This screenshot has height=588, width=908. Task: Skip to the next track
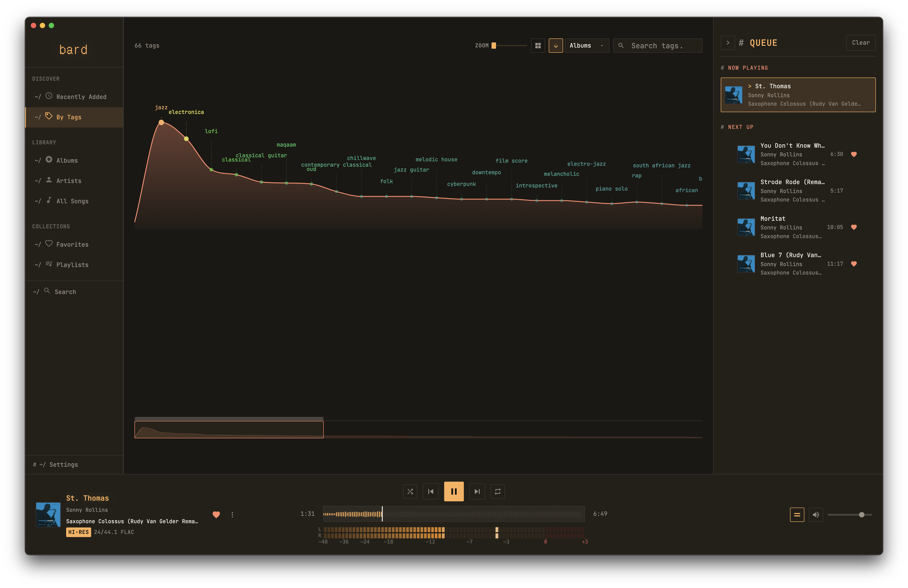click(x=477, y=491)
